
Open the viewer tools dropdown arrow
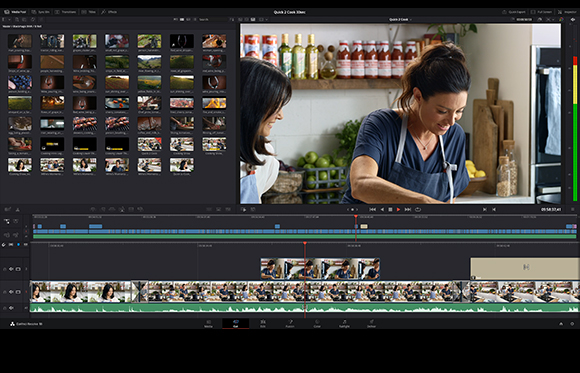(x=553, y=19)
